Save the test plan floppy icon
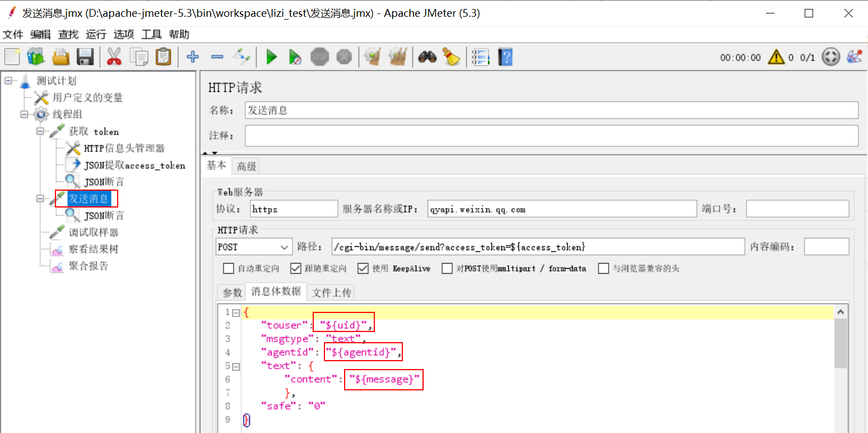This screenshot has height=433, width=868. (x=85, y=57)
